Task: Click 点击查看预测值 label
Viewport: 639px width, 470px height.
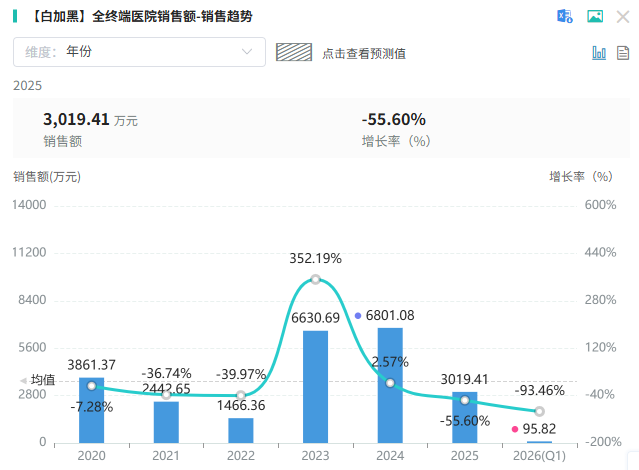Action: 364,53
